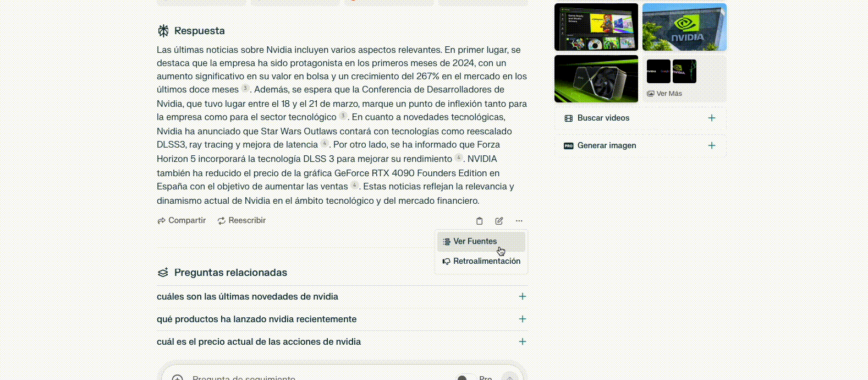This screenshot has height=380, width=868.
Task: Click the edit query pencil icon
Action: click(x=499, y=221)
